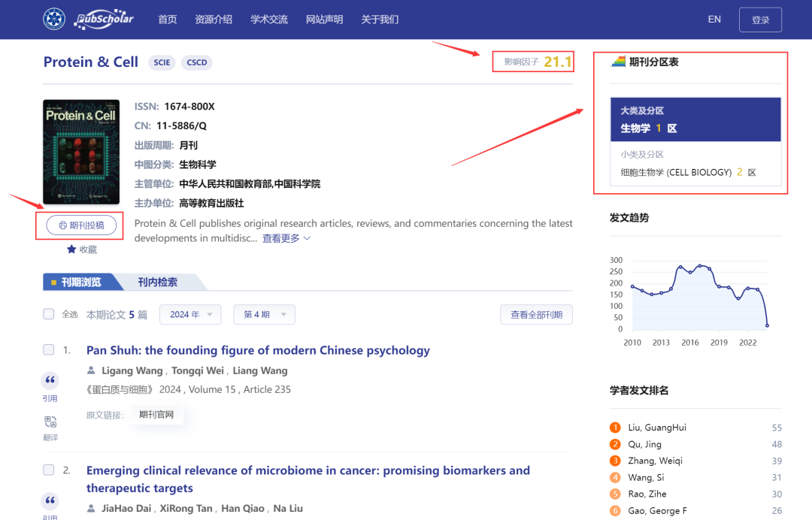Click author Na Liu

click(x=288, y=508)
